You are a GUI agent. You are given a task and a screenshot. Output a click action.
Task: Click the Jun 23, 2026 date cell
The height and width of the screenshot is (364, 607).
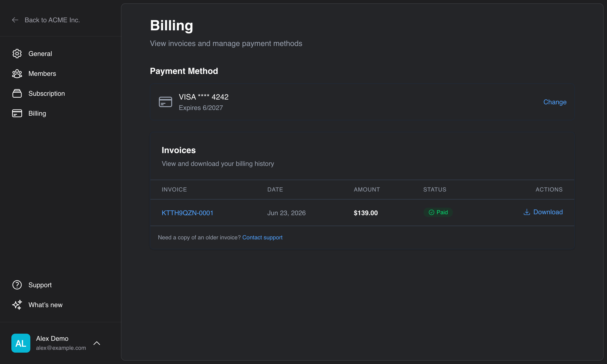click(286, 213)
